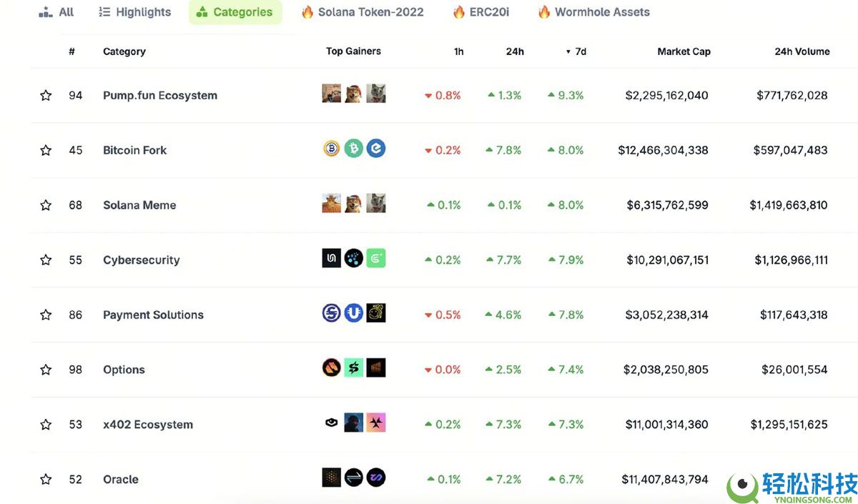Image resolution: width=858 pixels, height=504 pixels.
Task: Favorite the Pump.fun Ecosystem category
Action: click(46, 96)
